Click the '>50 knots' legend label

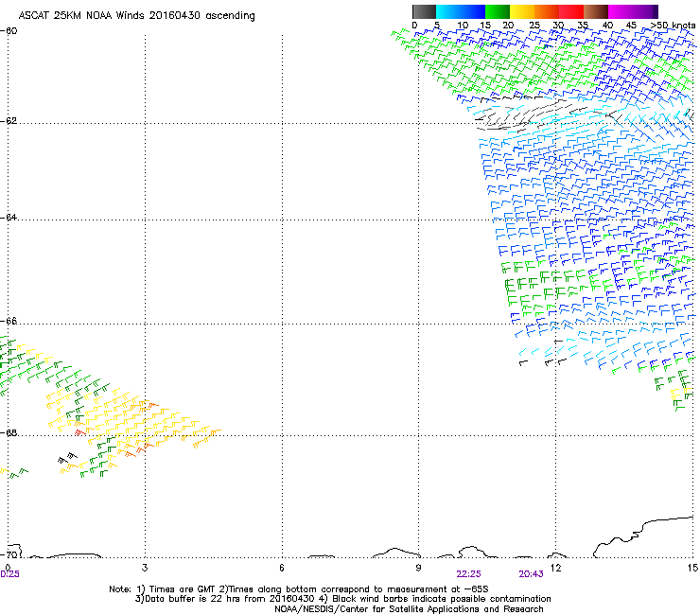[673, 26]
